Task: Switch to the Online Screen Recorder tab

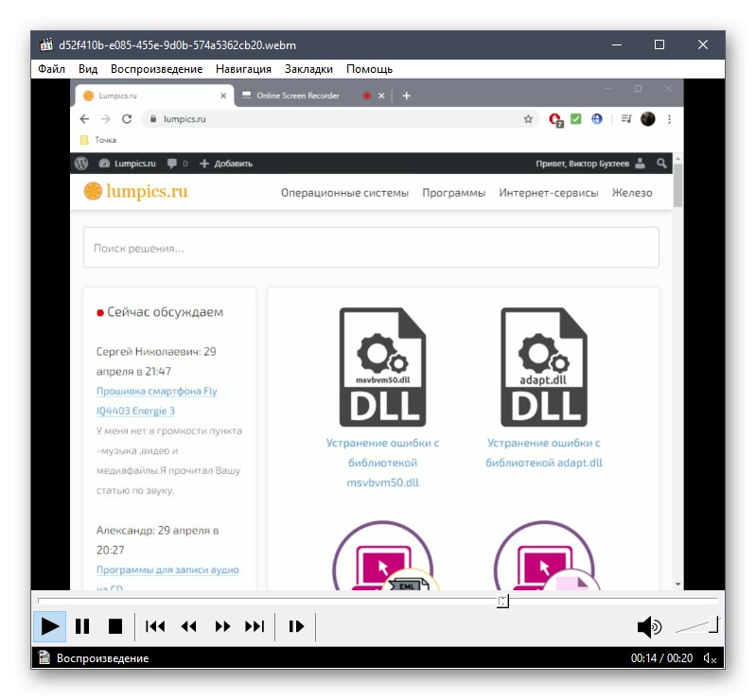Action: pos(297,96)
